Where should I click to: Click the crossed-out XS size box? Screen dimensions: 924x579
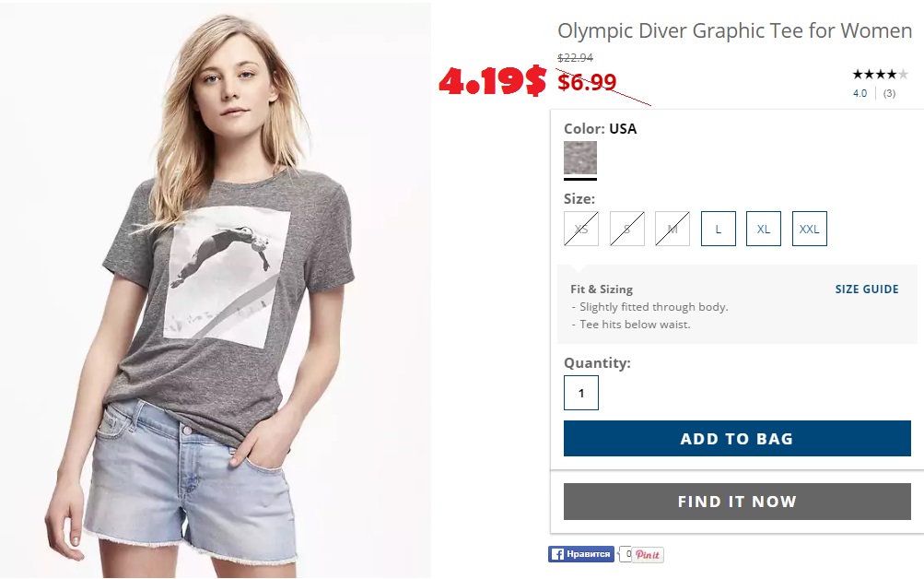(581, 229)
